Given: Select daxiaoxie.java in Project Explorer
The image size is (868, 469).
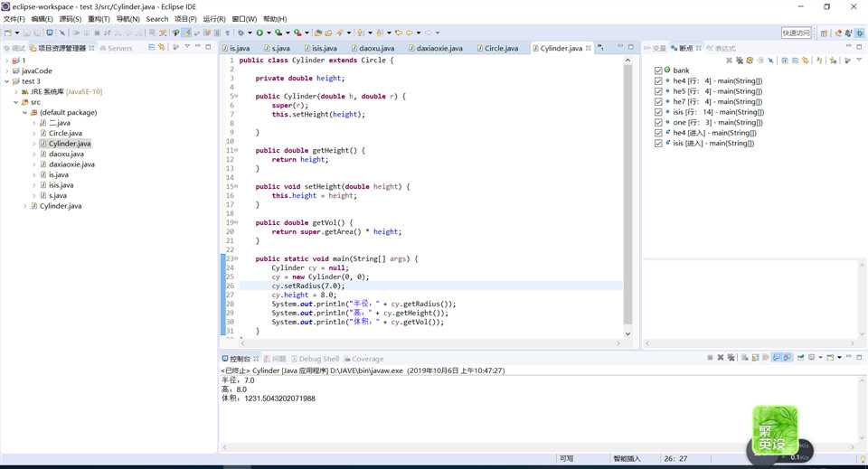Looking at the screenshot, I should 71,164.
